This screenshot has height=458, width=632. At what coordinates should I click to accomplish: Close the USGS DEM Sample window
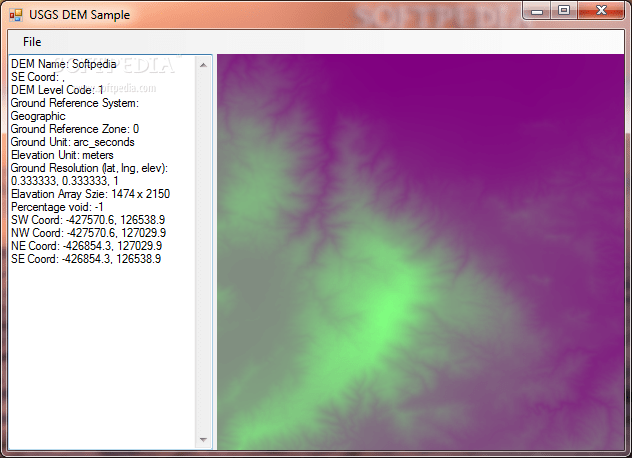(x=601, y=11)
